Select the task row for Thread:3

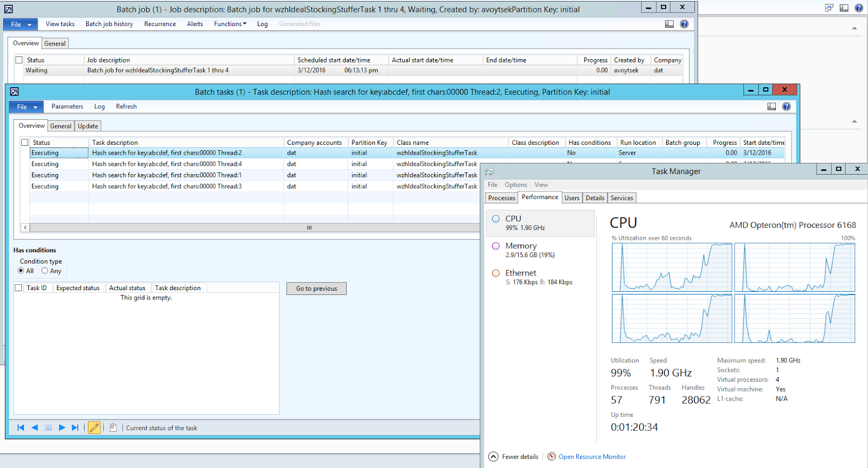(254, 186)
